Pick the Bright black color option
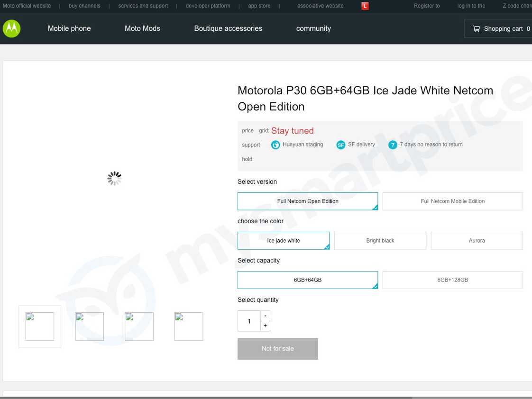Screen dimensions: 532x399 pos(380,241)
